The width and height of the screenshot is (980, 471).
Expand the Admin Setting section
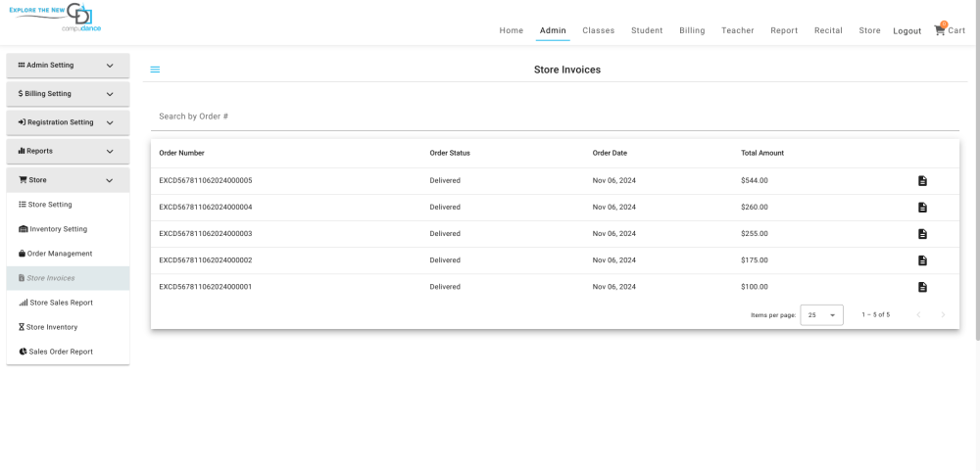(x=69, y=65)
